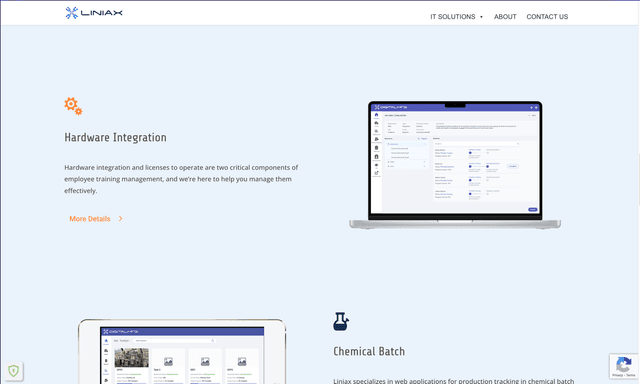Click the reCAPTCHA badge logo
Image resolution: width=640 pixels, height=384 pixels.
click(623, 364)
